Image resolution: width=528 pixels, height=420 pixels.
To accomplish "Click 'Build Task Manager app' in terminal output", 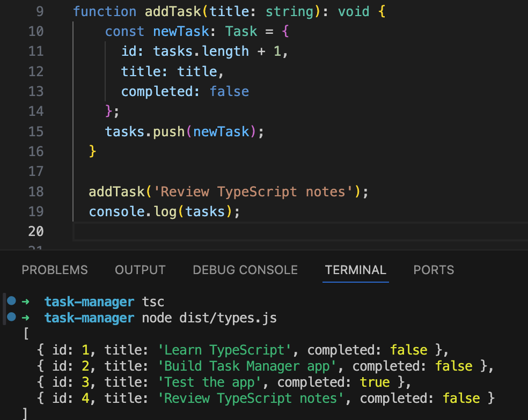I will (x=247, y=366).
